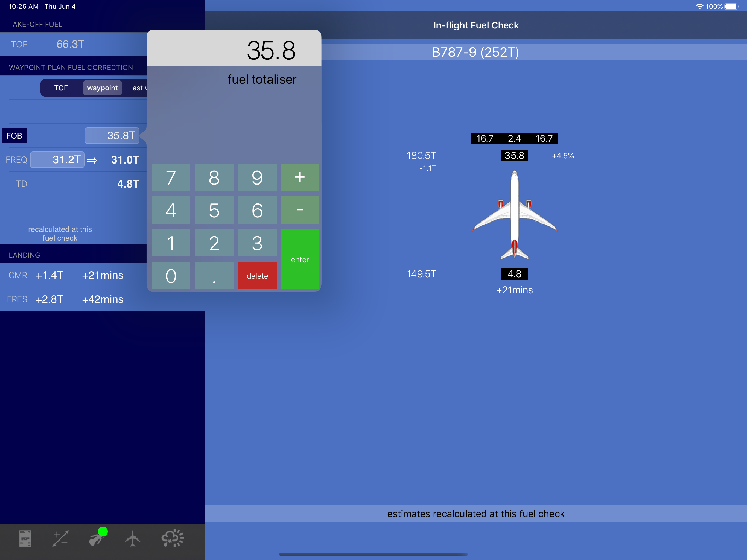Tap the FRES +42mins value
The image size is (747, 560).
[x=103, y=299]
